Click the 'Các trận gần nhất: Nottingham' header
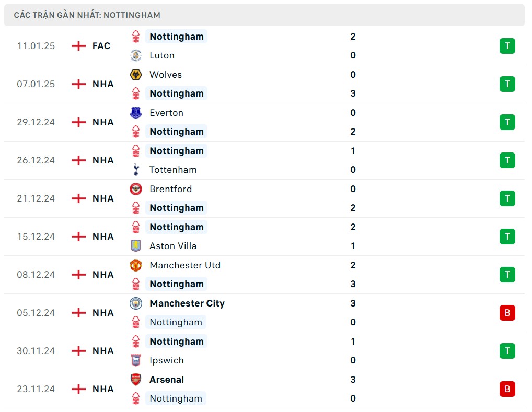This screenshot has width=532, height=412. point(87,15)
